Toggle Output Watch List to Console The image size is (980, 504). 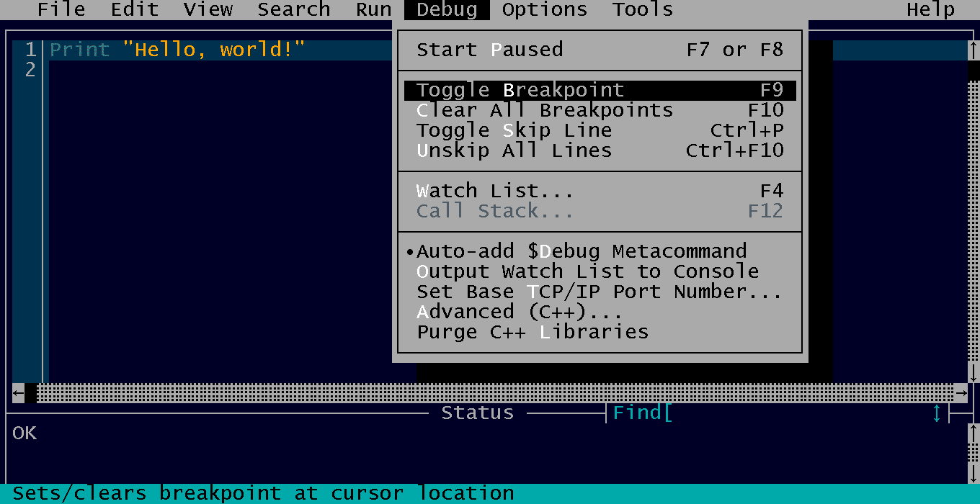tap(600, 271)
